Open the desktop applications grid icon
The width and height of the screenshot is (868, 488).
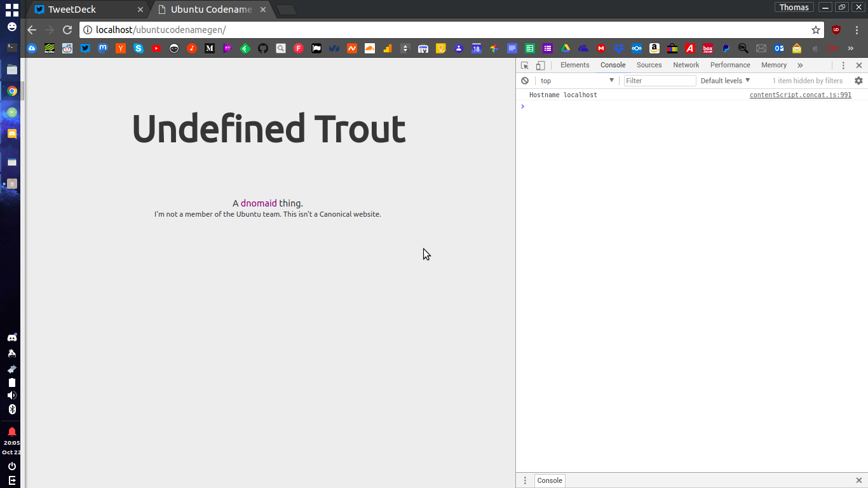click(12, 10)
